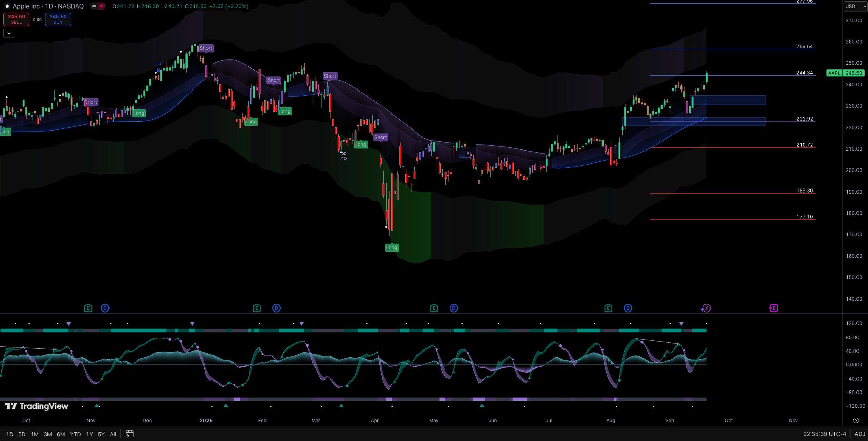Click the 2025 year label on time axis
This screenshot has height=441, width=868.
pyautogui.click(x=206, y=420)
